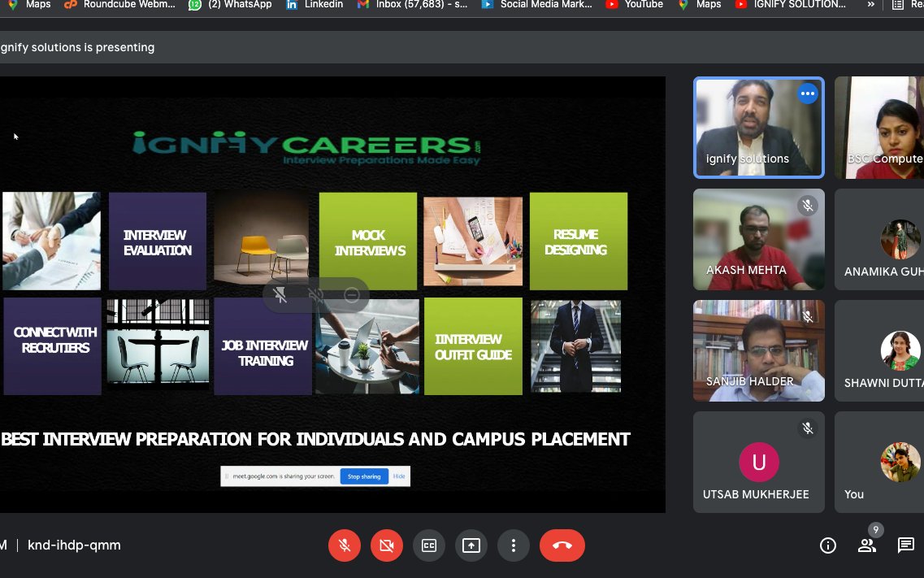The width and height of the screenshot is (924, 578).
Task: Open Gmail Inbox bookmark
Action: 413,5
